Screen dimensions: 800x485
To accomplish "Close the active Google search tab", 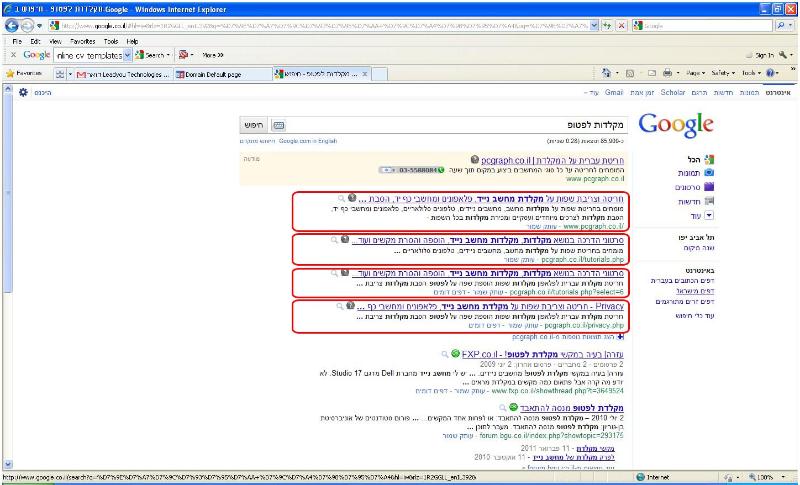I will (x=365, y=74).
